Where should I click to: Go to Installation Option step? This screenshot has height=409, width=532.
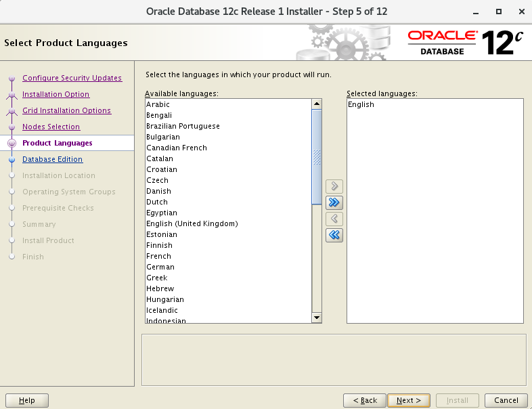pos(56,94)
